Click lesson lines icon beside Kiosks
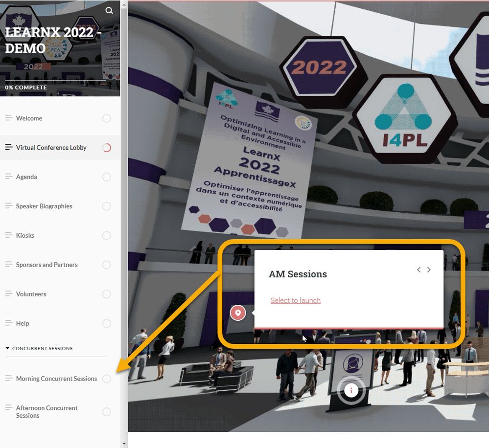 9,235
